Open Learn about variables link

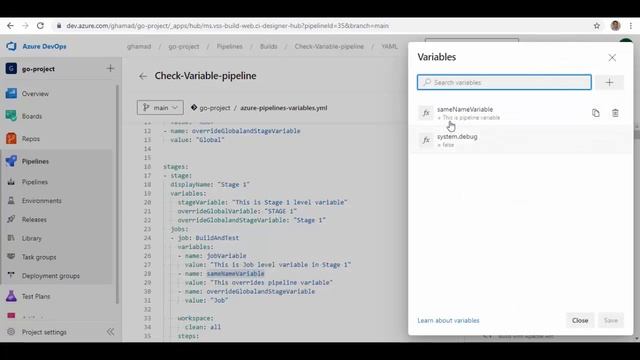(x=448, y=320)
